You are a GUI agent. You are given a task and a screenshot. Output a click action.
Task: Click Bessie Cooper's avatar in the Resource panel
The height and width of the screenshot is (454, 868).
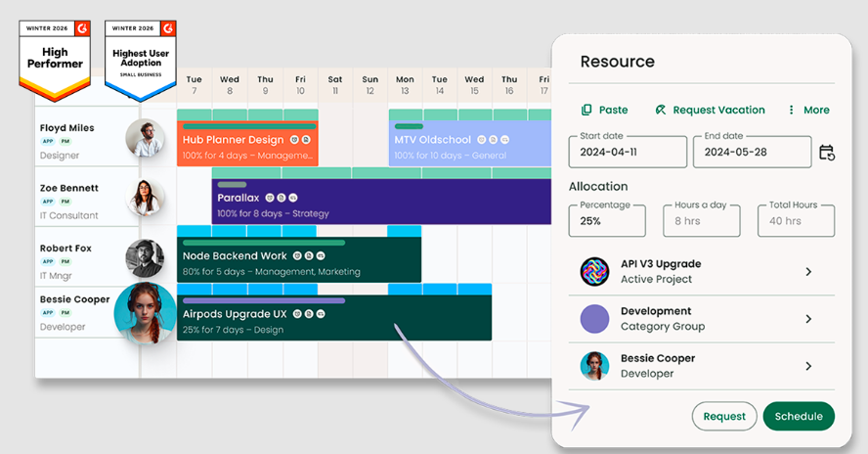(594, 366)
